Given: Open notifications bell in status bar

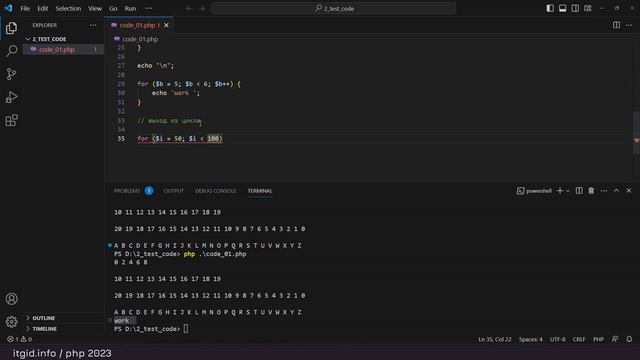Looking at the screenshot, I should [629, 339].
